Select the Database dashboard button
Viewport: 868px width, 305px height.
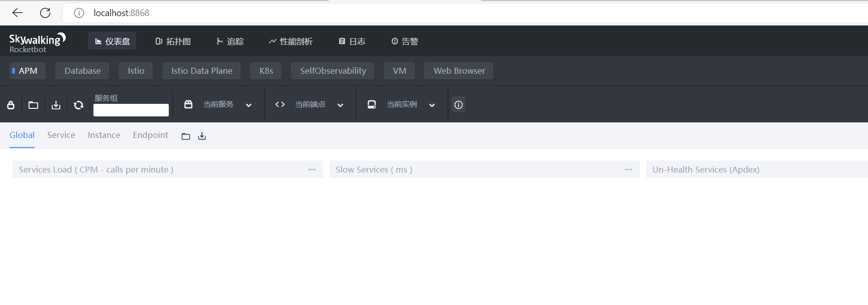tap(82, 71)
